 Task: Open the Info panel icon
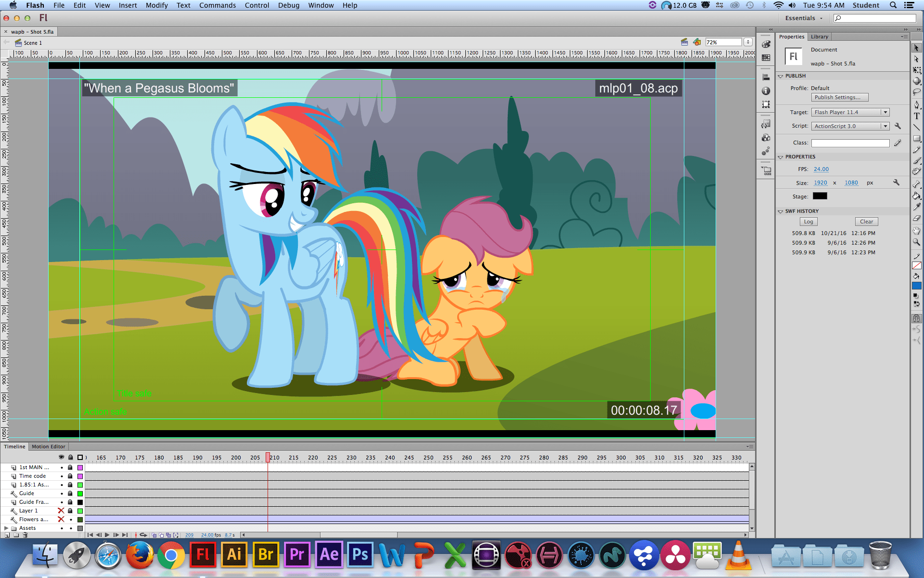(766, 91)
